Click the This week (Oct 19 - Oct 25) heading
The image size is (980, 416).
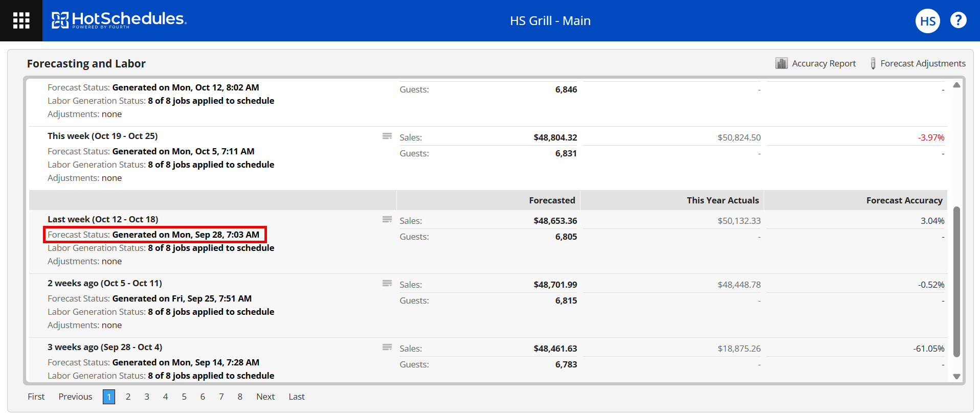coord(103,136)
